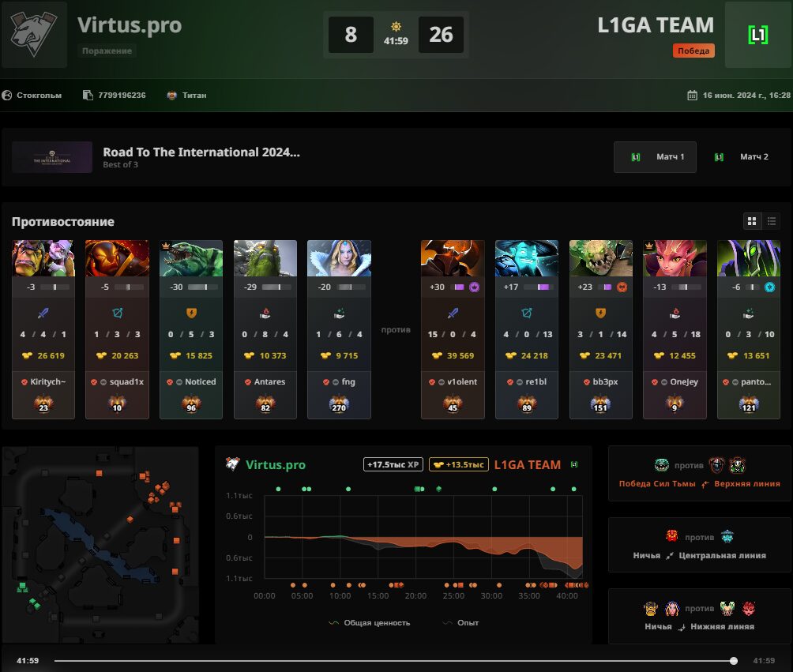
Task: Click the Crystal Maiden hero portrait for fng
Action: tap(339, 258)
